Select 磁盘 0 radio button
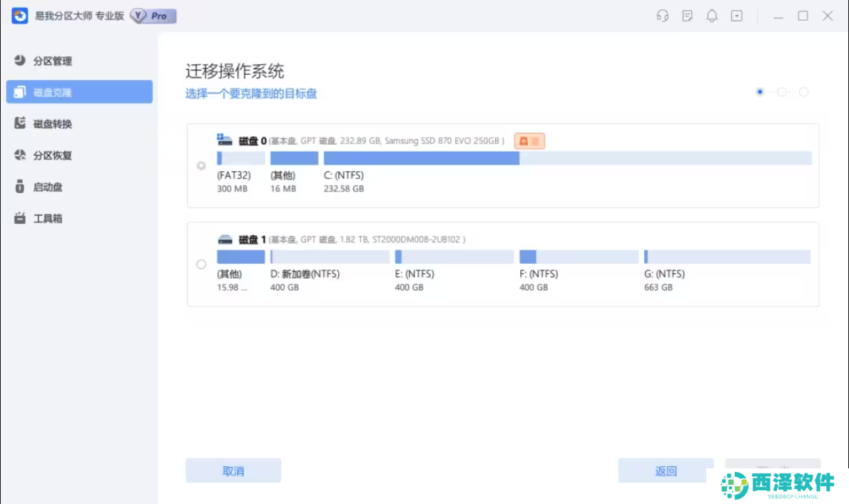The height and width of the screenshot is (504, 849). point(201,165)
